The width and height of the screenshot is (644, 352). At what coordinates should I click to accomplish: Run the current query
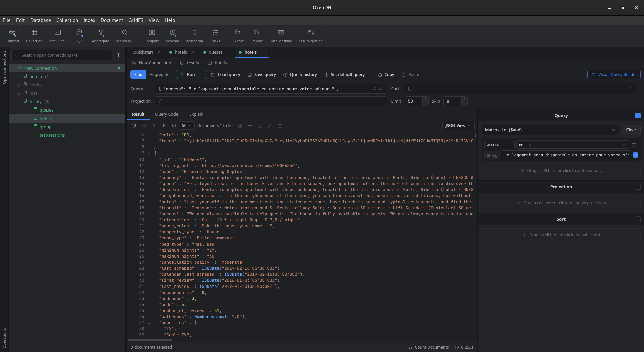click(192, 74)
